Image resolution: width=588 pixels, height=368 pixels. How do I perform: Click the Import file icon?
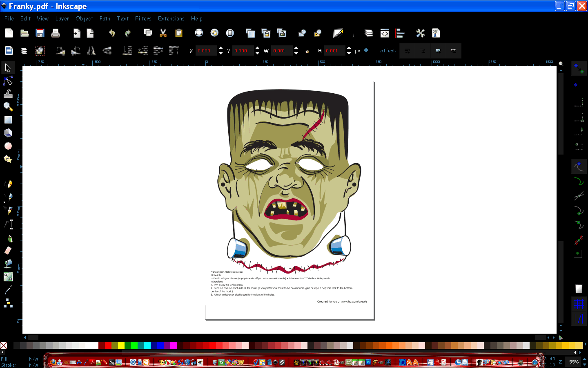76,33
